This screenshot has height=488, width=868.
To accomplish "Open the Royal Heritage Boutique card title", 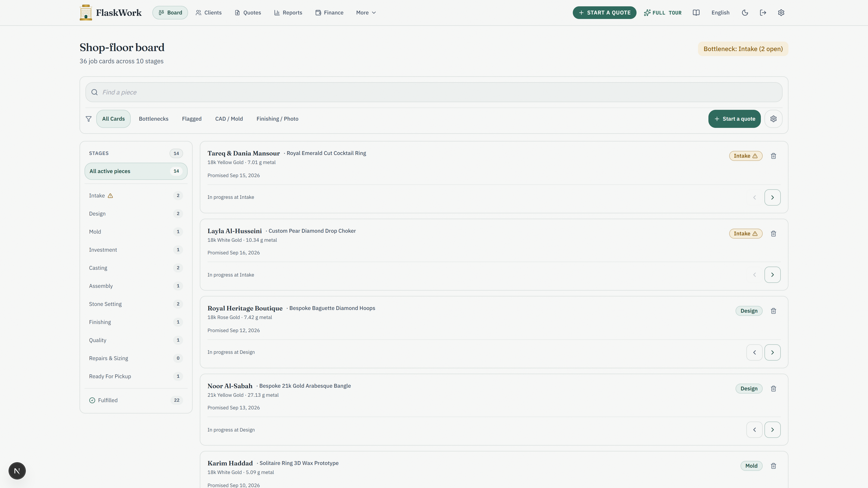I will point(245,308).
